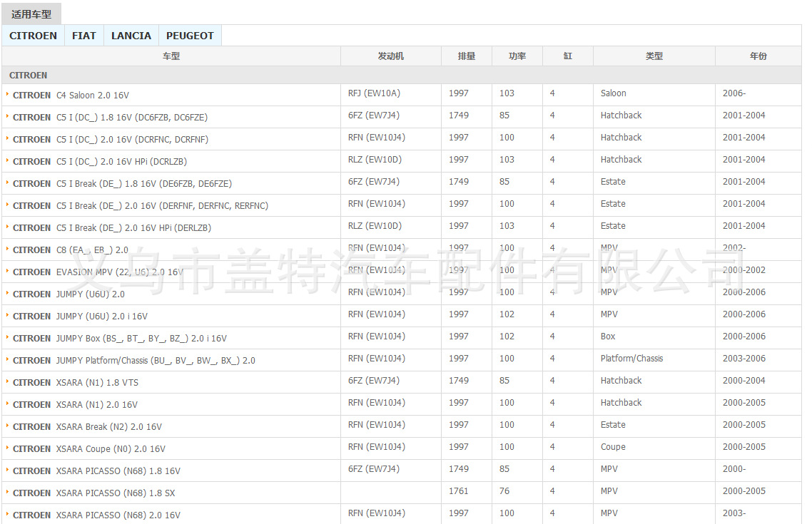Open CITROEN JUMPY (U6U) 2.0 i 16V
This screenshot has width=812, height=524.
coord(80,316)
